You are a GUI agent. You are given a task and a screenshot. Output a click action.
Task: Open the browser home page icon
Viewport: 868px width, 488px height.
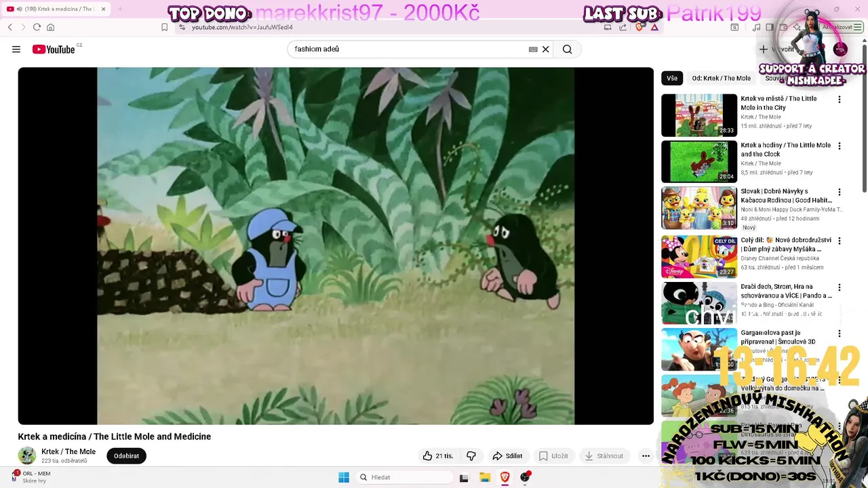tap(50, 27)
